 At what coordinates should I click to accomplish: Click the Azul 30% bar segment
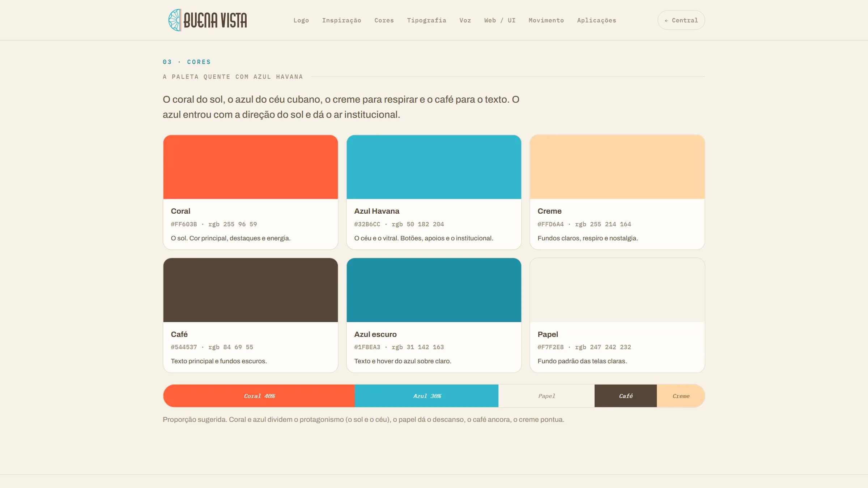pos(426,396)
